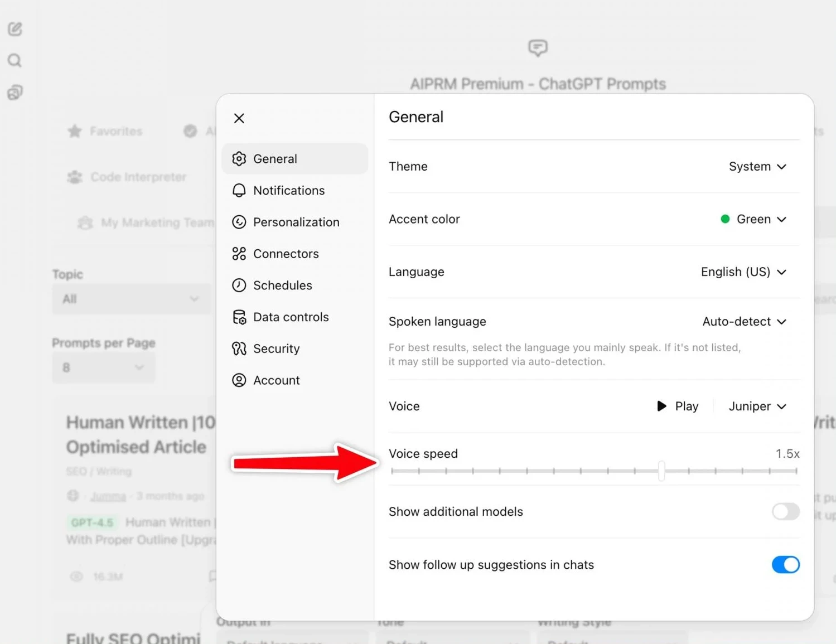
Task: Open the Code Interpreter tab in background
Action: point(127,177)
